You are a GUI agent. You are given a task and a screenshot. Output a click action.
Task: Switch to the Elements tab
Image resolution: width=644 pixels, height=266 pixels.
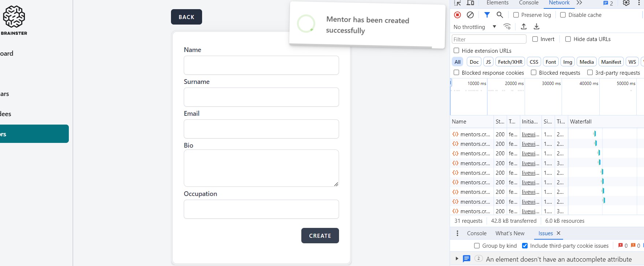[497, 3]
